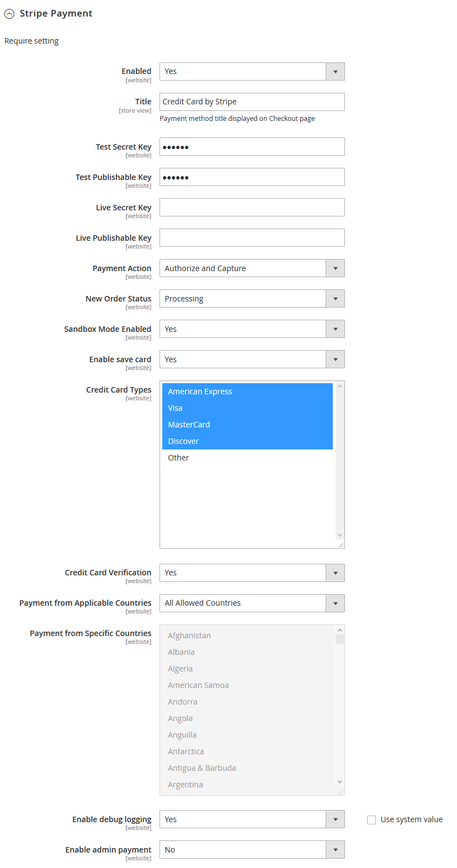Click the countries list scroll-down arrow

(x=339, y=782)
